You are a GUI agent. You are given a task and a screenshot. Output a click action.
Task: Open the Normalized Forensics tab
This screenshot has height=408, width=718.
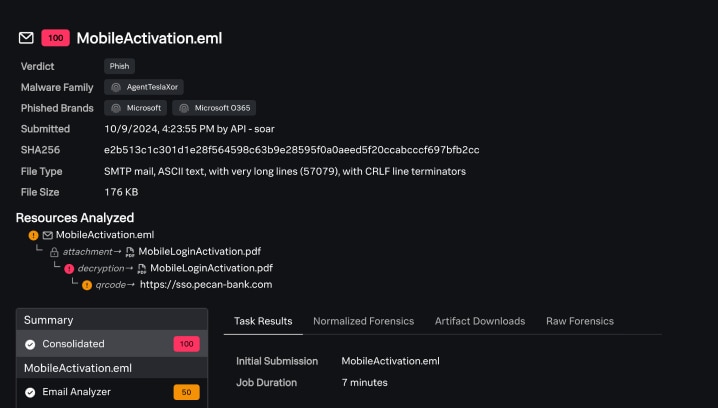tap(363, 321)
